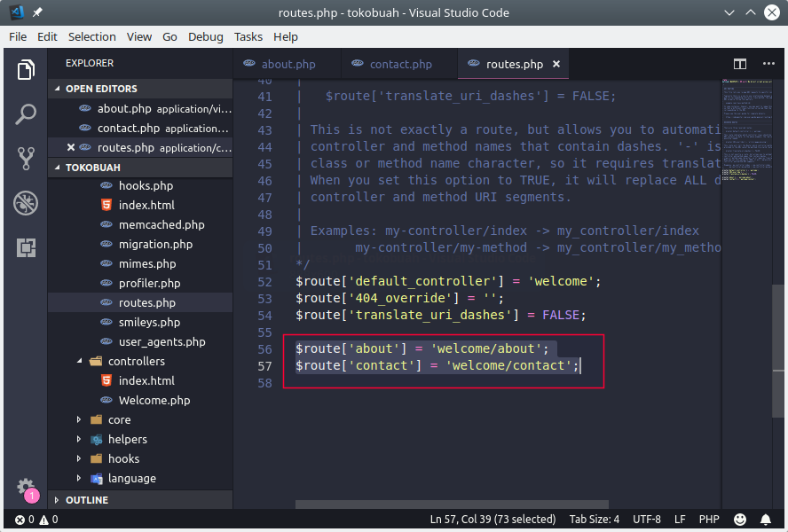The height and width of the screenshot is (532, 788).
Task: Open the Selection menu
Action: coord(91,36)
